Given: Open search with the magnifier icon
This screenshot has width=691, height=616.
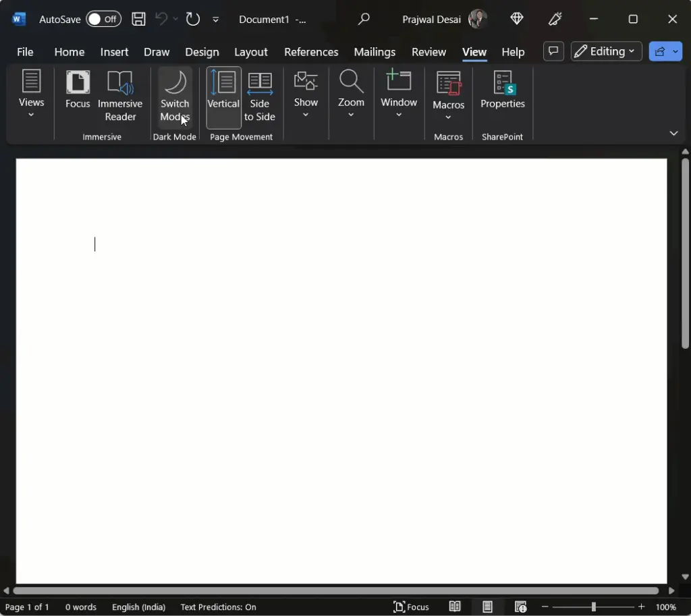Looking at the screenshot, I should 364,19.
